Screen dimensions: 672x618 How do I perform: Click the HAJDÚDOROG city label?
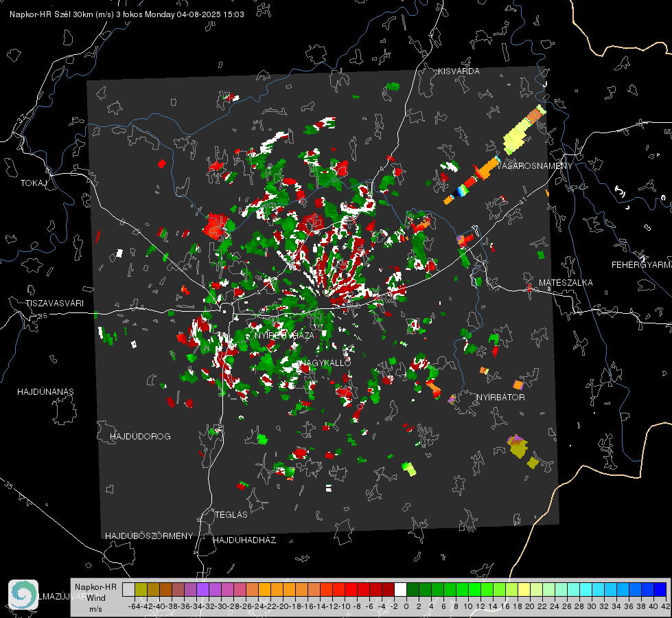point(140,437)
